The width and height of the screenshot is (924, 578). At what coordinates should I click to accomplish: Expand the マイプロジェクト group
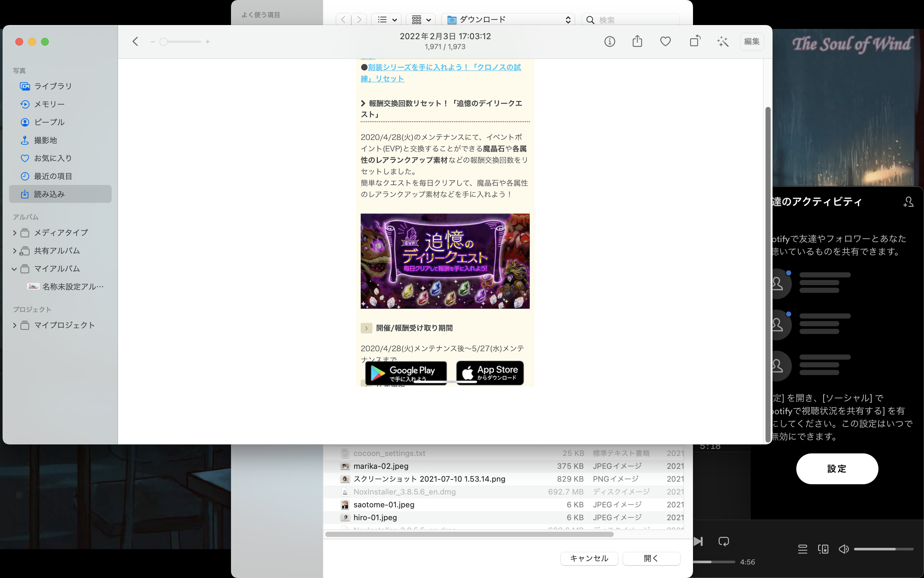[x=14, y=325]
